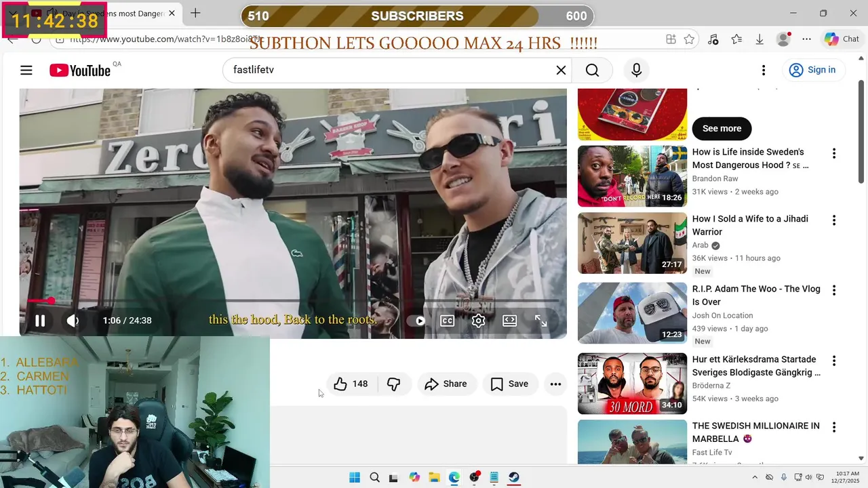
Task: Pause the playing video
Action: point(40,321)
